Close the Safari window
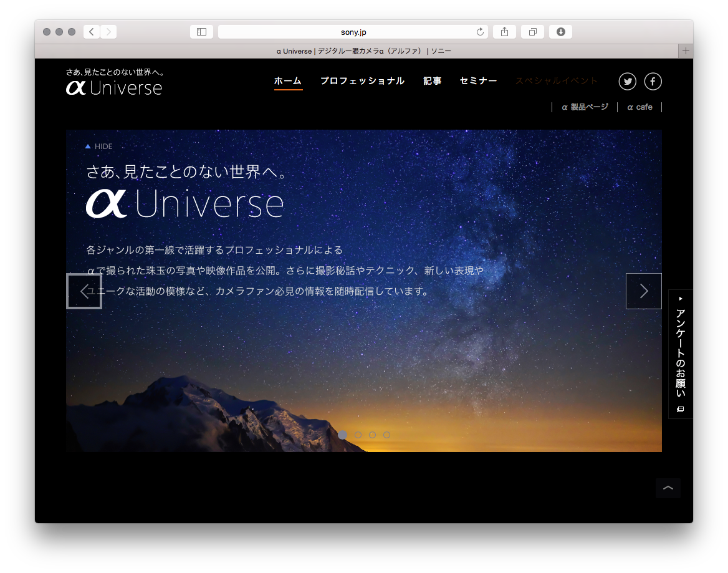Viewport: 728px width, 573px height. (46, 32)
